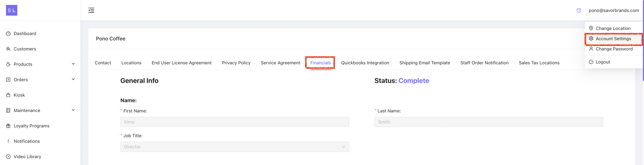Click the Loyalty Programs gift icon
The image size is (644, 165).
click(8, 126)
